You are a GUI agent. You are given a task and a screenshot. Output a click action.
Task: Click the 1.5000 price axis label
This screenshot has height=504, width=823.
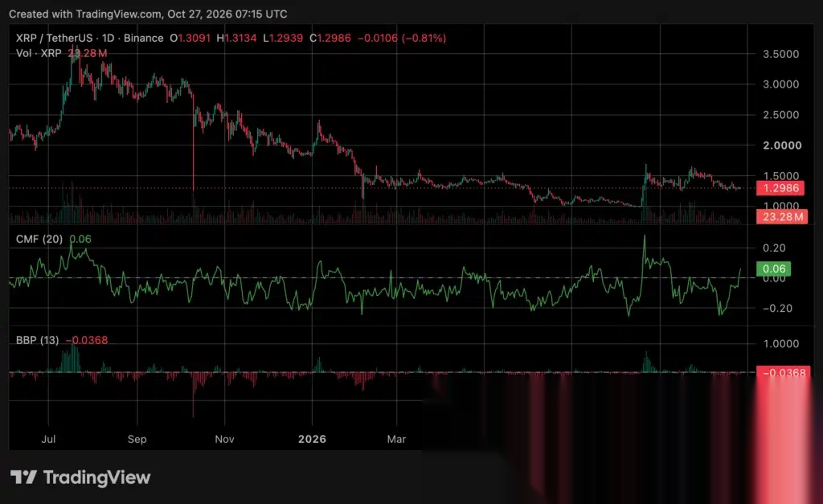[780, 176]
